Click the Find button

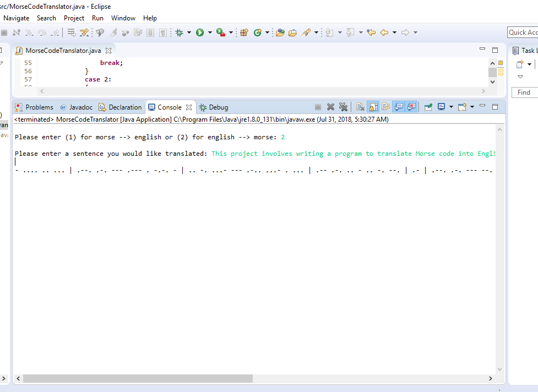pyautogui.click(x=524, y=92)
